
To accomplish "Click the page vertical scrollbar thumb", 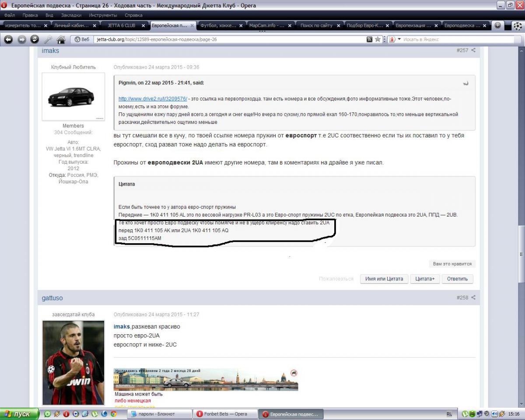I will click(521, 254).
